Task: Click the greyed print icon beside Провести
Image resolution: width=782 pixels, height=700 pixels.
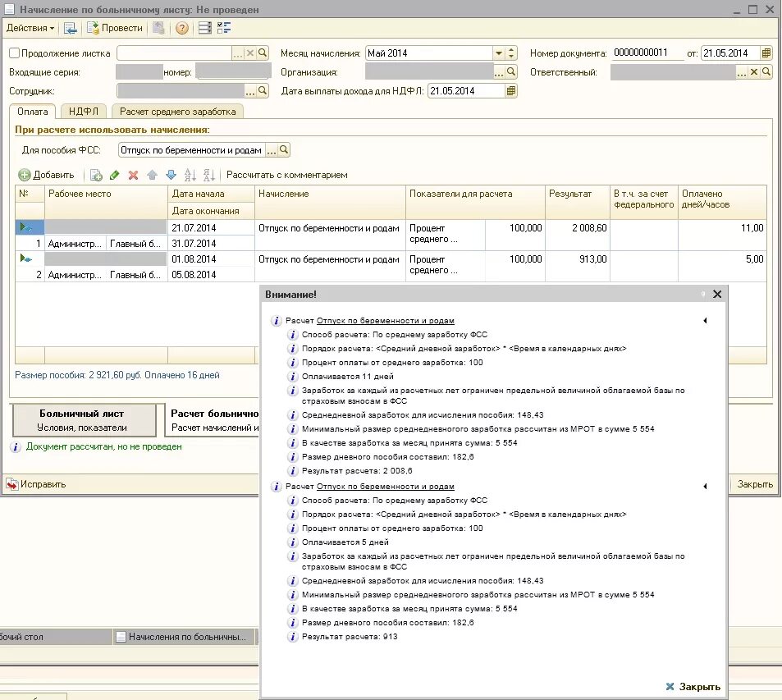Action: click(158, 28)
